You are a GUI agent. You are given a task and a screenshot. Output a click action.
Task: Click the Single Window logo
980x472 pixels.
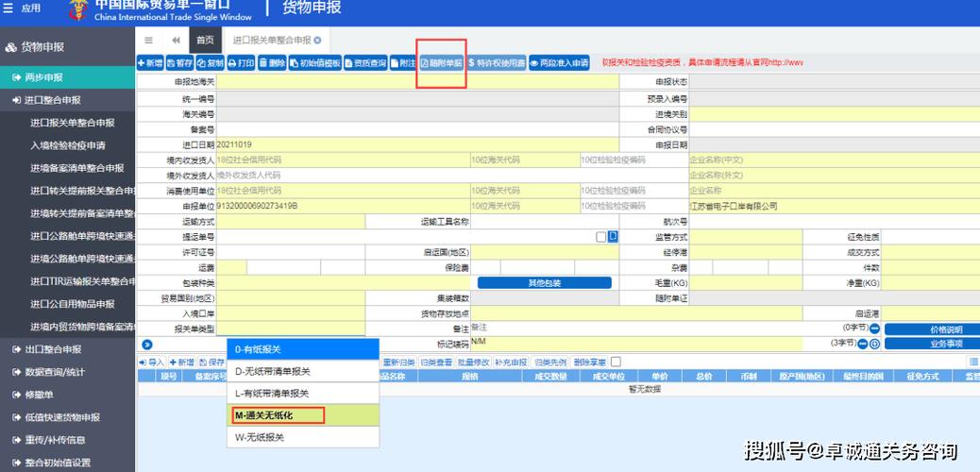(x=79, y=9)
